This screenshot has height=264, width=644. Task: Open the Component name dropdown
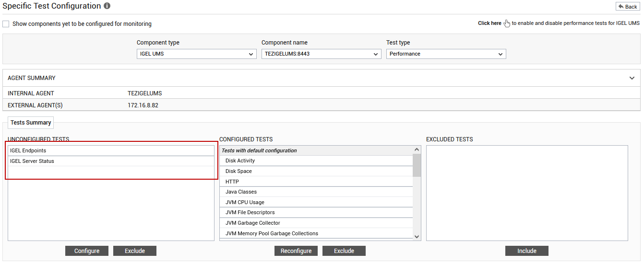point(322,54)
